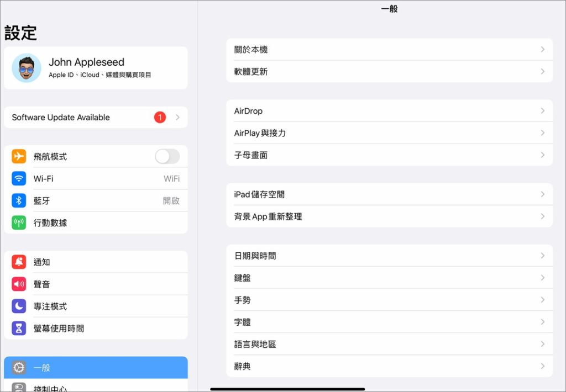Tap the hourglass Screen Time icon
566x392 pixels.
[19, 328]
